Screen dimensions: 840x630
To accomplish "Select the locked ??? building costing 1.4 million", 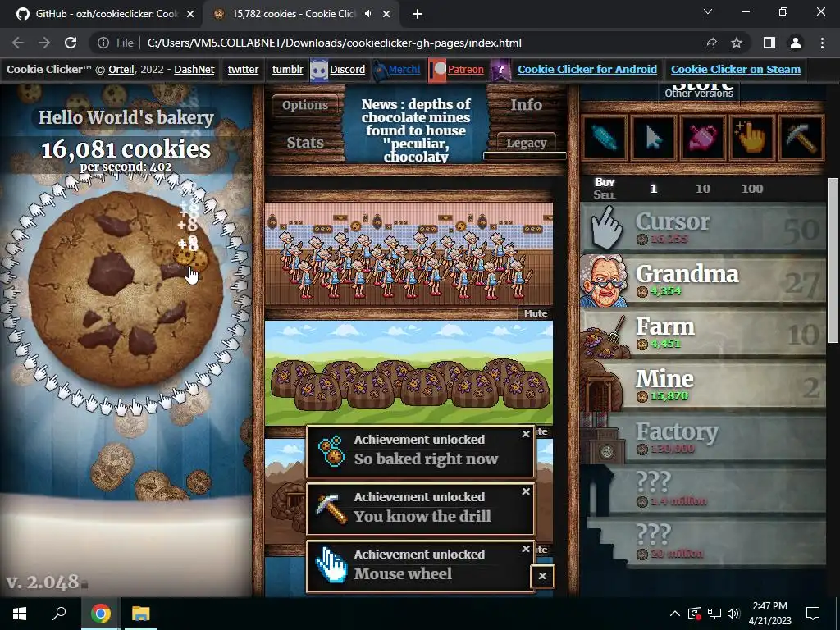I will pos(703,491).
